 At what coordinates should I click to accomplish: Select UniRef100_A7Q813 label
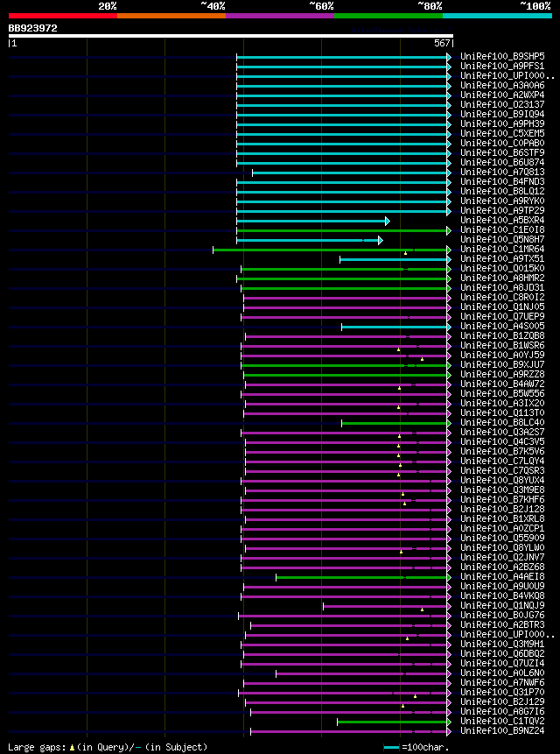502,173
